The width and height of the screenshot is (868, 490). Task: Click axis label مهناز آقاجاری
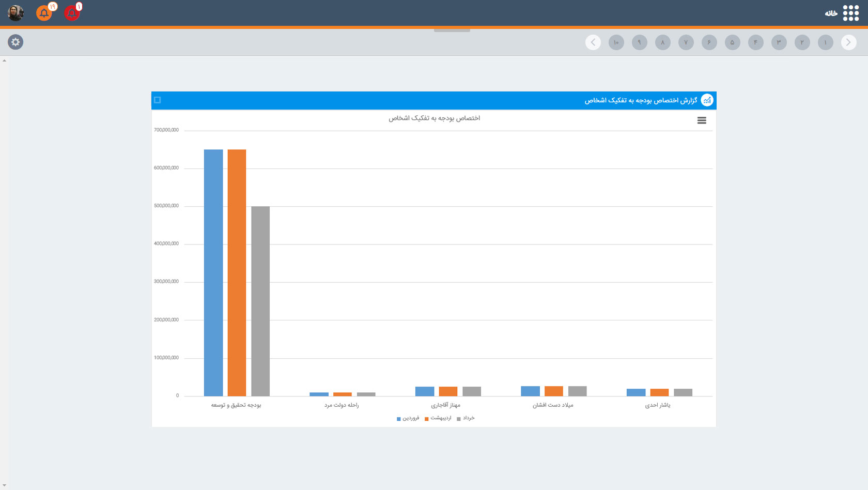tap(446, 405)
